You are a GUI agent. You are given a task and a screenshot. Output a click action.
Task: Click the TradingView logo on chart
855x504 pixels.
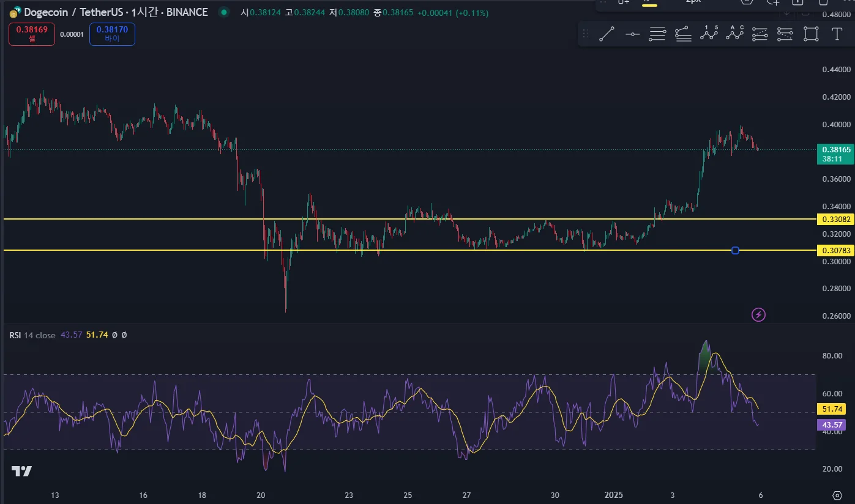pos(21,471)
